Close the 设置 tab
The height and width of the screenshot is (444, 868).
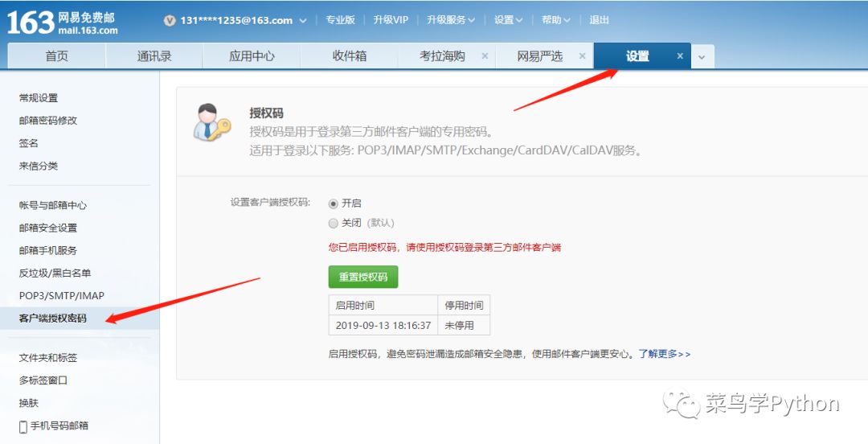click(x=680, y=56)
